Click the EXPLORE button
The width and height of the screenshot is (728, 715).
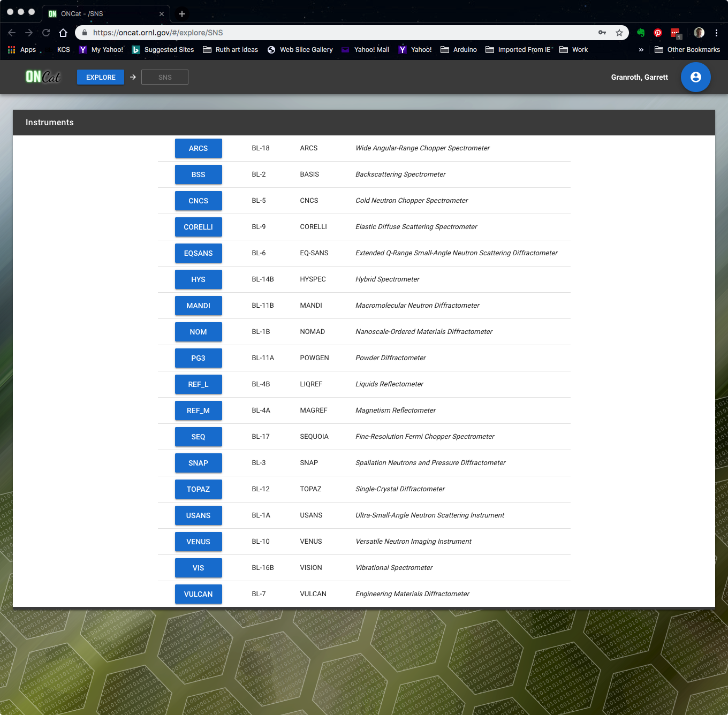tap(101, 77)
